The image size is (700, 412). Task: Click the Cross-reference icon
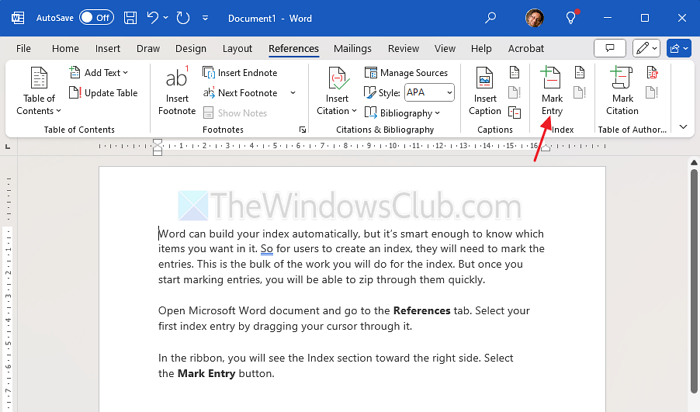[514, 112]
